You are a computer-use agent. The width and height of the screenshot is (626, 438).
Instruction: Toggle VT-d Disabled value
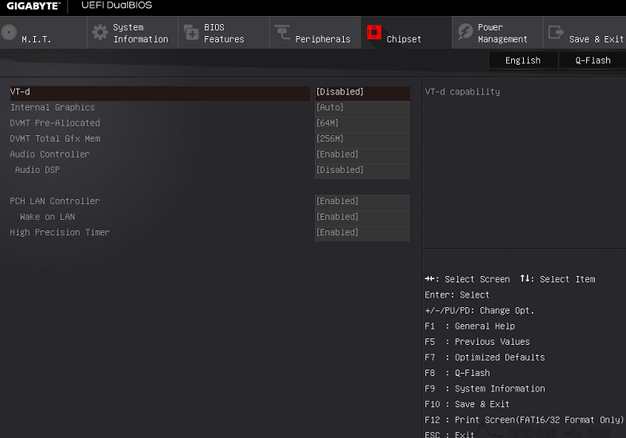[x=363, y=92]
